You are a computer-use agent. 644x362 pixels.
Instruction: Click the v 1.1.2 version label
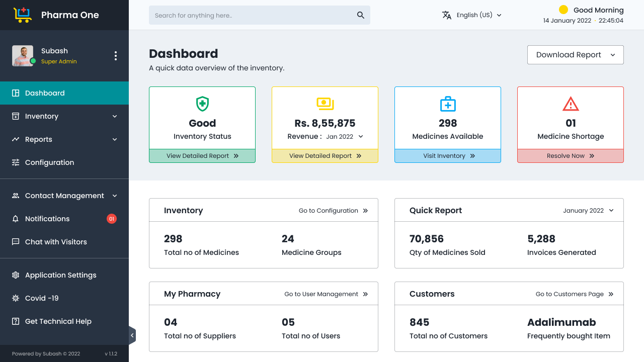111,354
